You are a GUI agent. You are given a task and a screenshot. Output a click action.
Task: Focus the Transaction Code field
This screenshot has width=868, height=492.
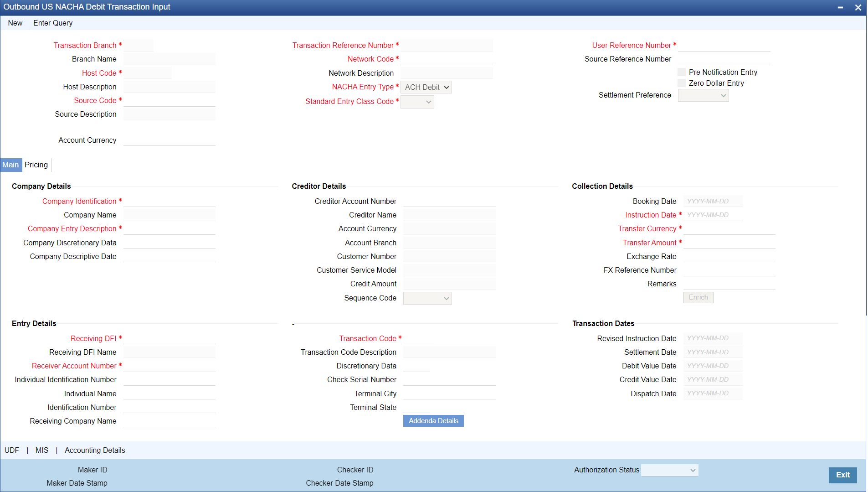pyautogui.click(x=418, y=339)
